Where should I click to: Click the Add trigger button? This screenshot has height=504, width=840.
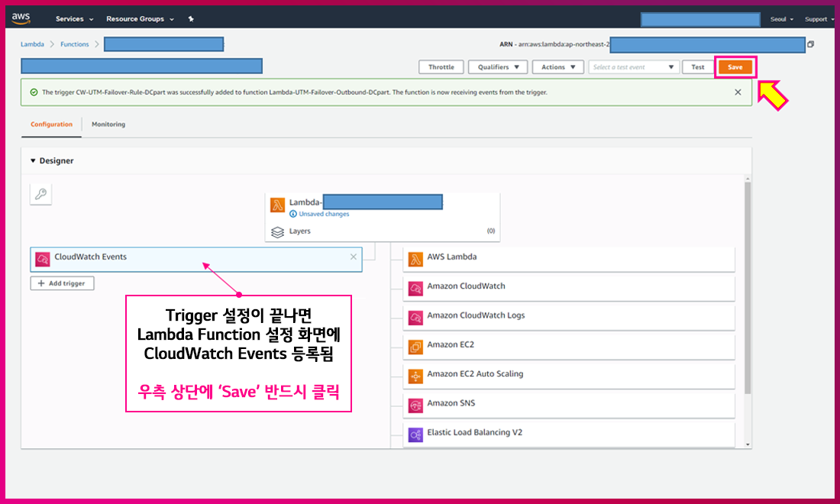[x=63, y=283]
